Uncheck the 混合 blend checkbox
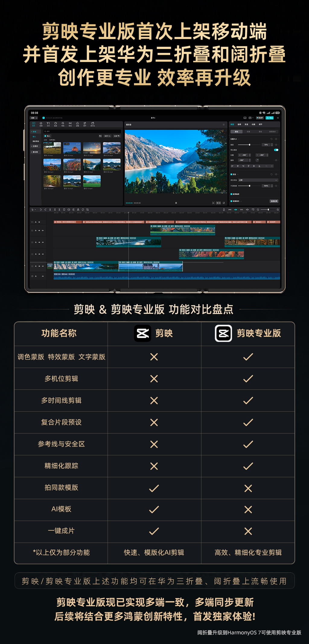 [231, 174]
